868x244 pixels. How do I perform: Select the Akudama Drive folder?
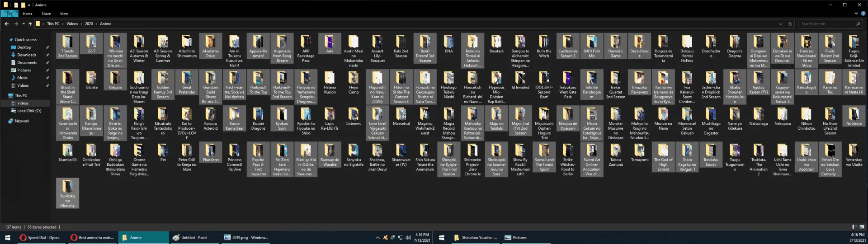tap(211, 46)
